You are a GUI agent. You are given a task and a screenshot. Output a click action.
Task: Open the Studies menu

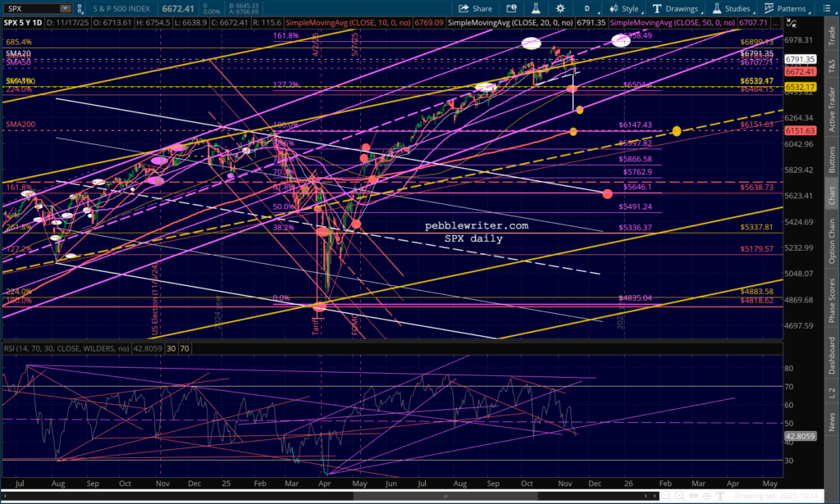tap(733, 8)
